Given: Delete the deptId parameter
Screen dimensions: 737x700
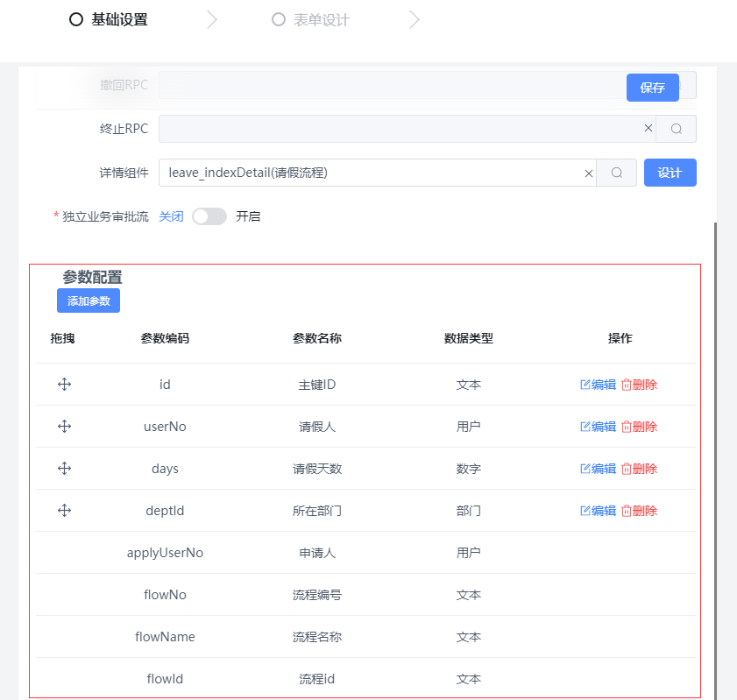Looking at the screenshot, I should (639, 511).
